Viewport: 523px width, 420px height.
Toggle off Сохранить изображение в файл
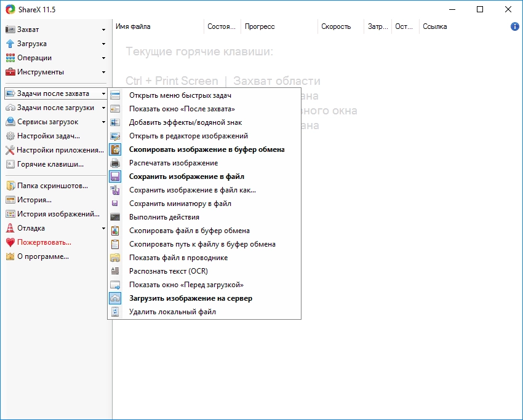[x=204, y=176]
